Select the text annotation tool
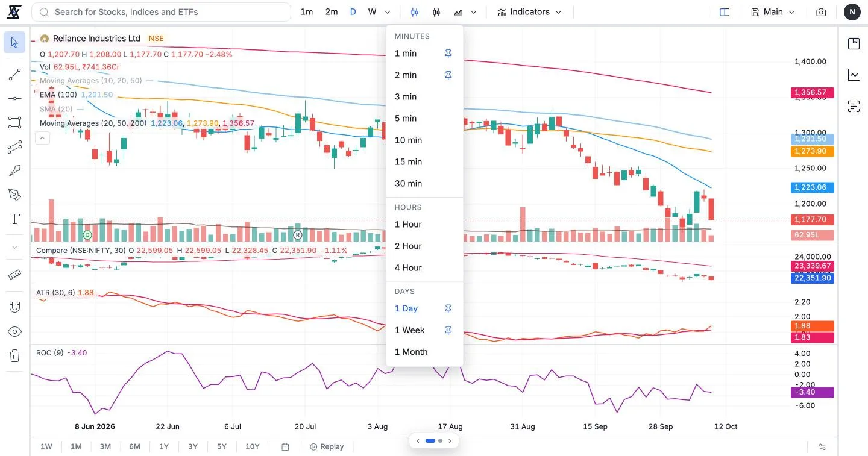 point(14,219)
